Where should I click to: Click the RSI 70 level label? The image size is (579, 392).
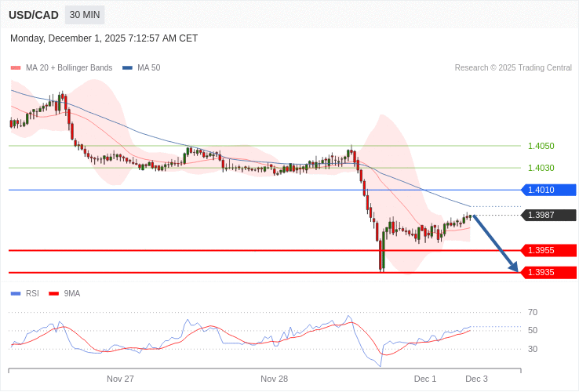pos(533,312)
